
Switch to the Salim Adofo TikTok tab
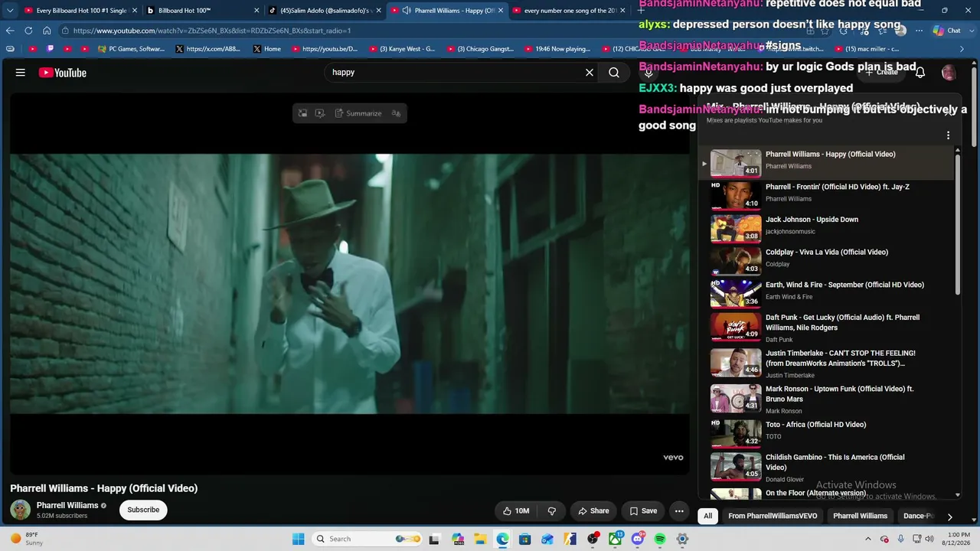[x=325, y=11]
